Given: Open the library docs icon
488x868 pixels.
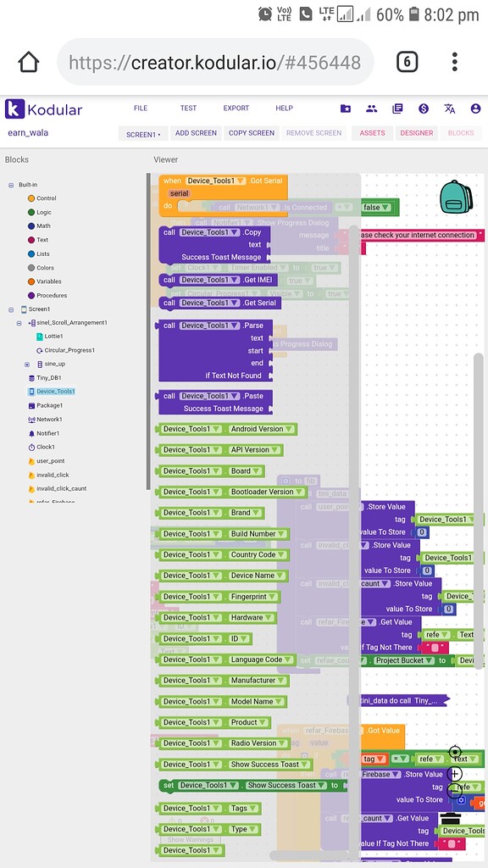Looking at the screenshot, I should 397,108.
